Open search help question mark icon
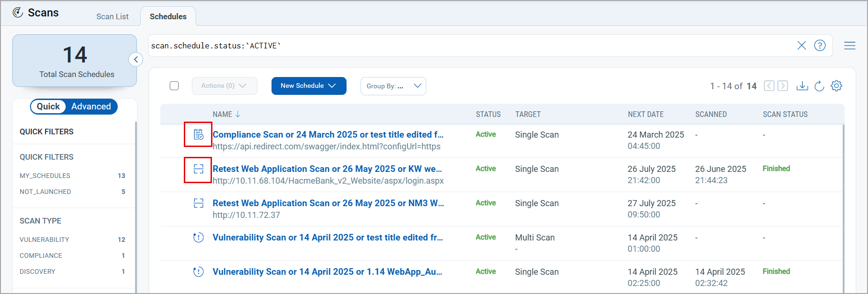The height and width of the screenshot is (294, 868). point(820,46)
